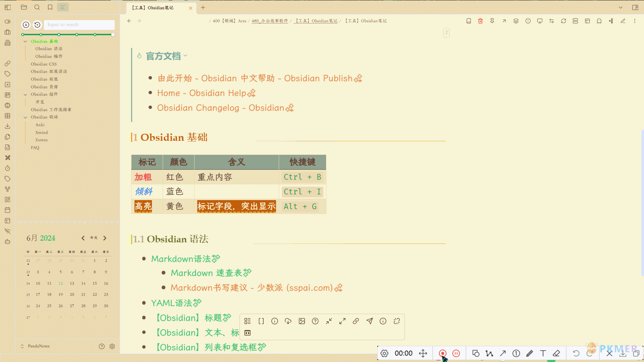Click the calendar ribbon icon
The image size is (644, 362).
click(x=7, y=210)
